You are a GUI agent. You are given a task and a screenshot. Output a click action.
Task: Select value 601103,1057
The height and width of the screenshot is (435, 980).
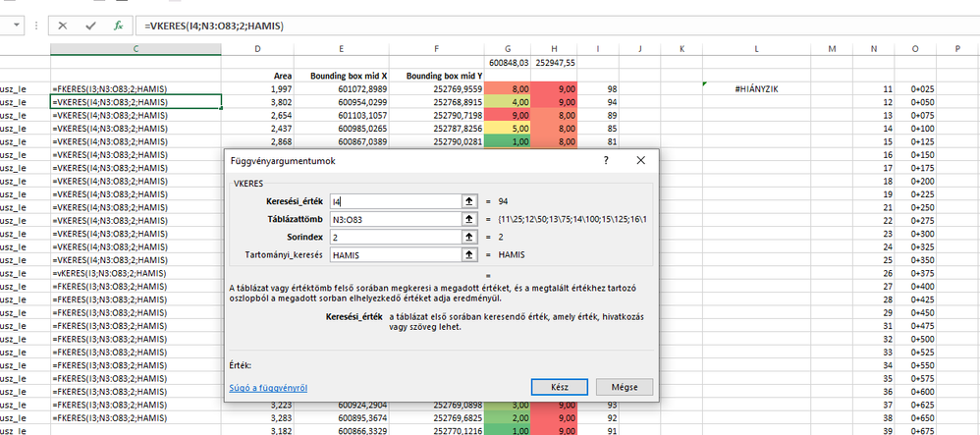coord(342,115)
